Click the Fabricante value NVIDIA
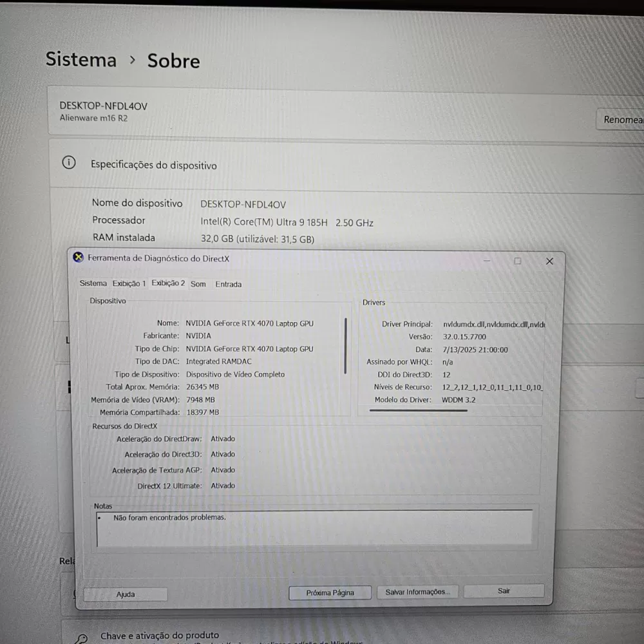 point(198,336)
